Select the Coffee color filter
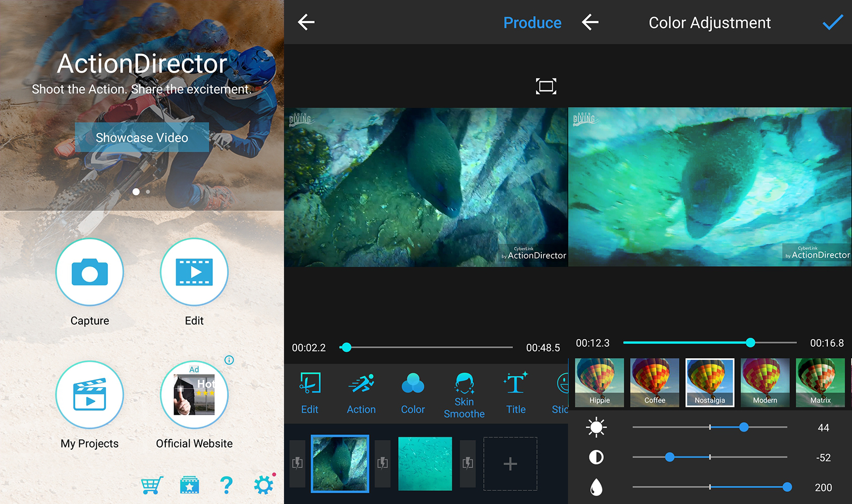This screenshot has height=504, width=852. pos(655,383)
